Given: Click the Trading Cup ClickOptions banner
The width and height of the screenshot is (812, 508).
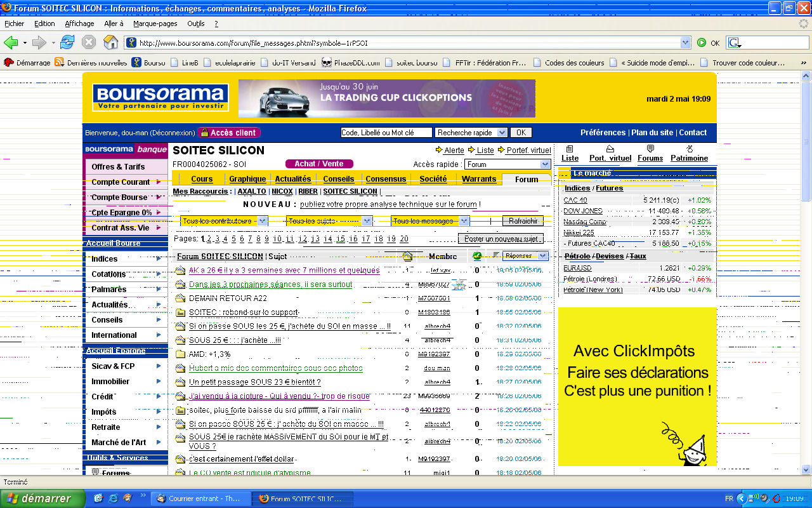Looking at the screenshot, I should click(x=387, y=98).
